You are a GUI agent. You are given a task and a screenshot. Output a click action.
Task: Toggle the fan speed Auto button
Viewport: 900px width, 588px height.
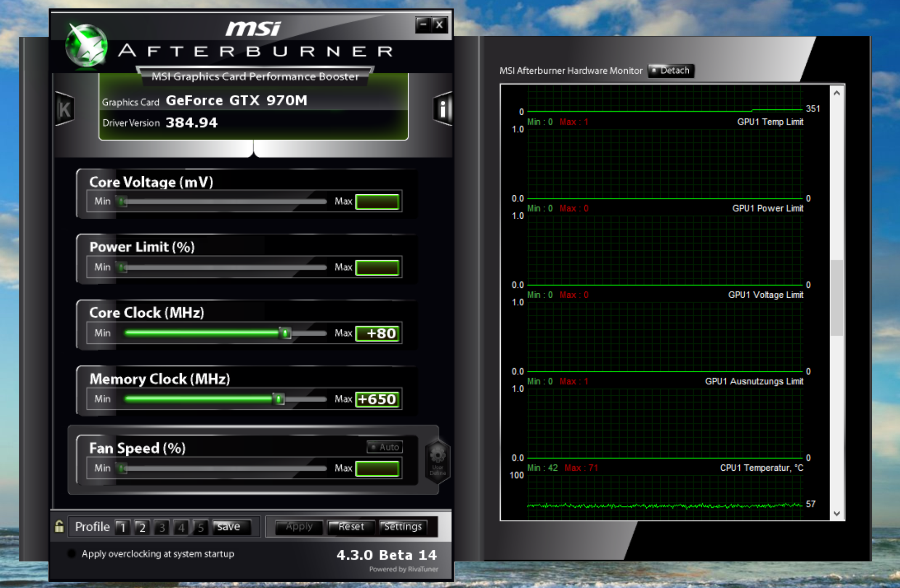point(385,447)
